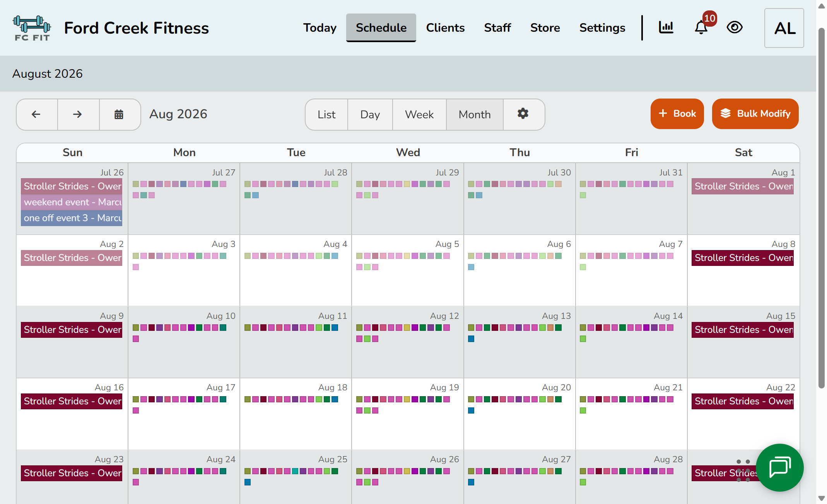Switch to List view
The height and width of the screenshot is (504, 827).
[x=326, y=114]
